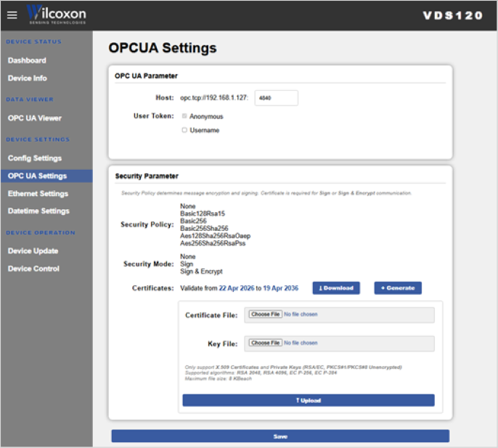Navigate to Config Settings
The image size is (498, 448).
35,158
